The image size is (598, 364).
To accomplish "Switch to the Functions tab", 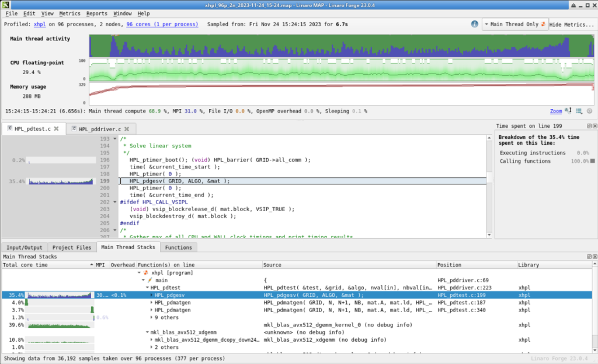I will pos(179,247).
